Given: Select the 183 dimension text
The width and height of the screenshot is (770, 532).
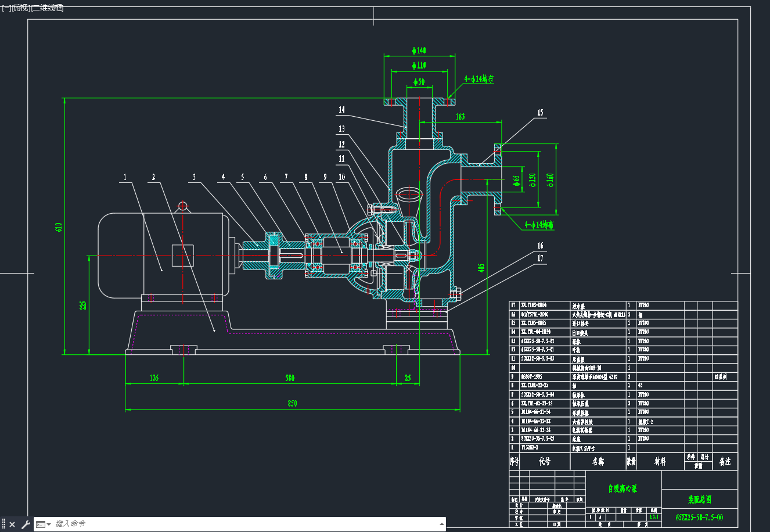Looking at the screenshot, I should pyautogui.click(x=460, y=116).
